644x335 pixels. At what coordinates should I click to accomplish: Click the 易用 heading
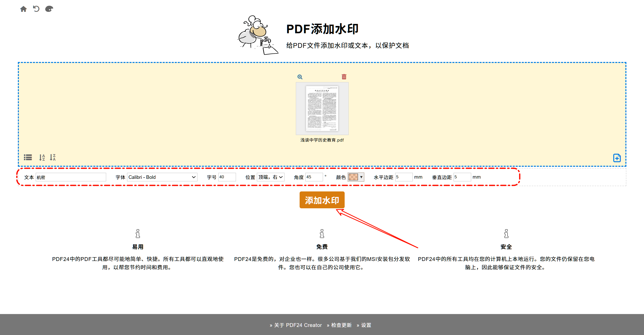(x=138, y=247)
